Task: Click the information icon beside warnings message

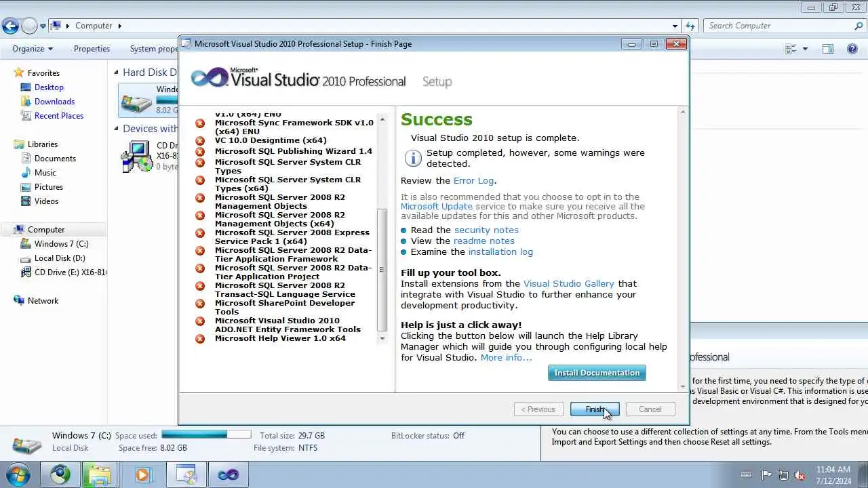Action: (x=413, y=159)
